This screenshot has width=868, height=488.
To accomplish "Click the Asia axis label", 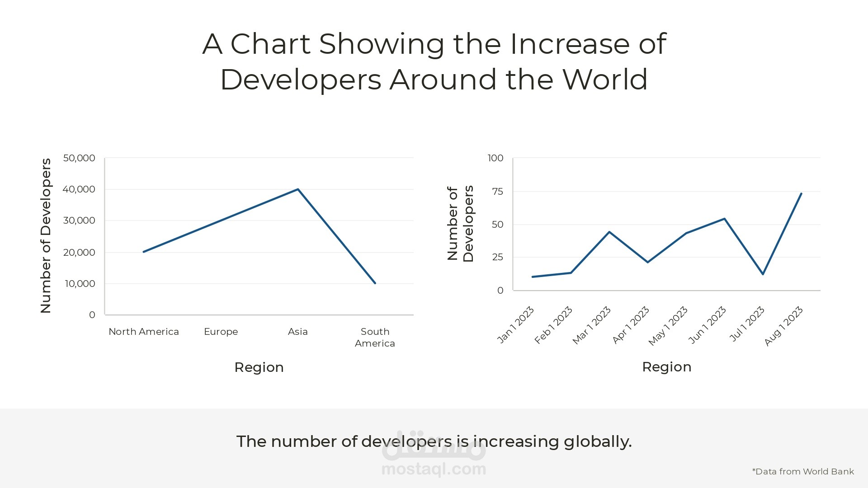I will click(x=298, y=332).
